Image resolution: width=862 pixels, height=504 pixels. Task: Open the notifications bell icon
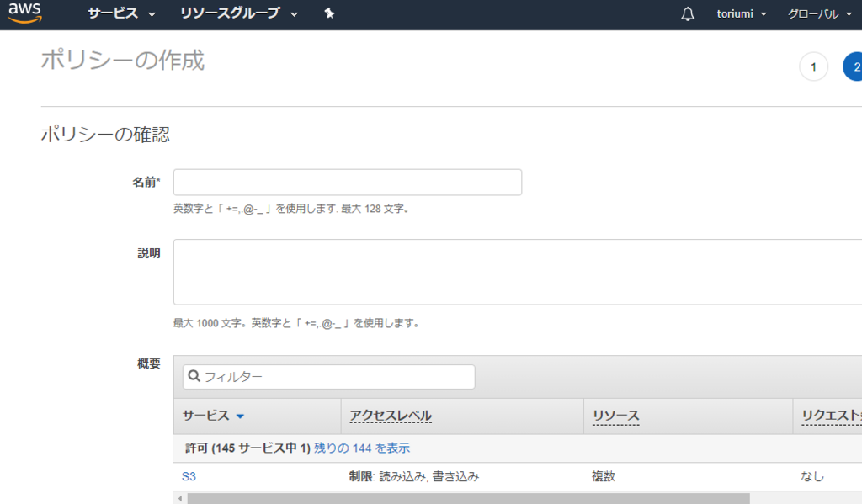[x=687, y=13]
